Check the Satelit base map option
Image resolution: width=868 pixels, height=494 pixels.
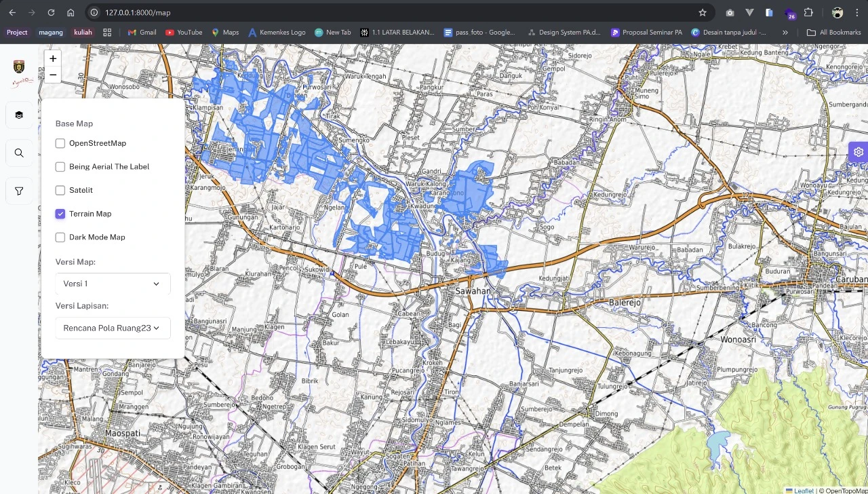coord(60,191)
